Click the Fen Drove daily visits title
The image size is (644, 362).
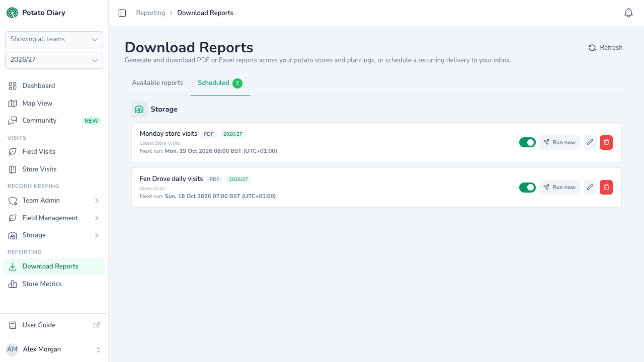coord(172,179)
